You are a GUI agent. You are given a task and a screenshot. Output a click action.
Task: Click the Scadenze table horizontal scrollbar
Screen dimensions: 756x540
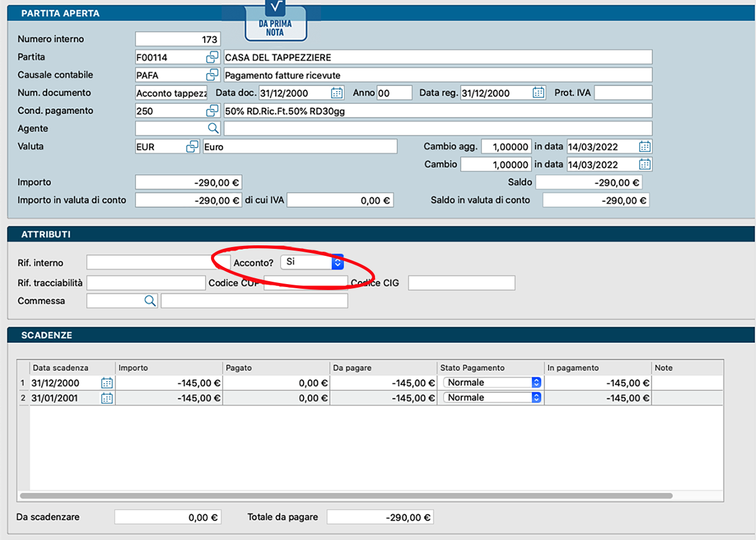346,496
